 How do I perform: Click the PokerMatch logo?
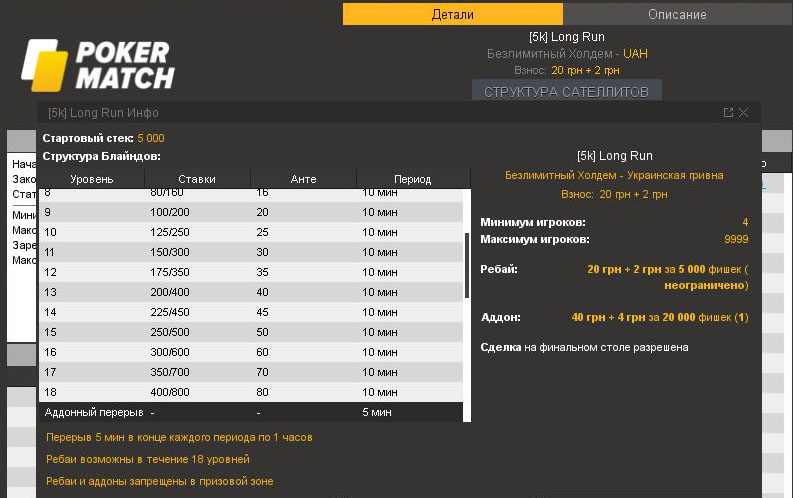98,65
